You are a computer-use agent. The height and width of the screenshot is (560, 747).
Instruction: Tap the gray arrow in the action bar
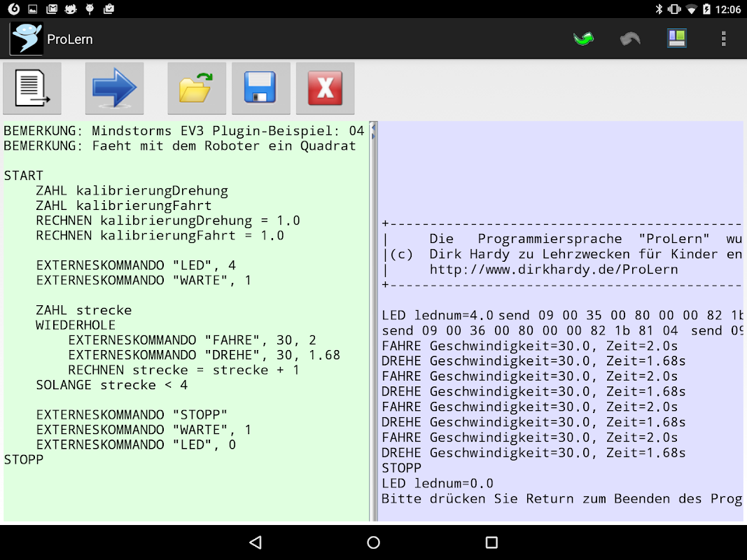point(630,39)
